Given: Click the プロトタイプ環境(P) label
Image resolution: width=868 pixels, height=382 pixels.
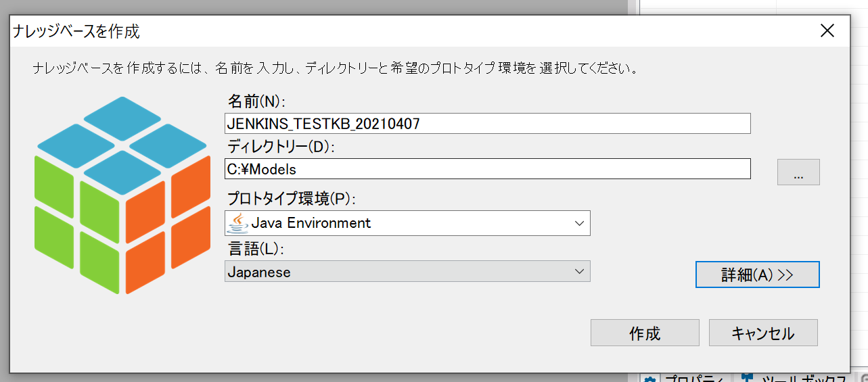Looking at the screenshot, I should pos(292,199).
